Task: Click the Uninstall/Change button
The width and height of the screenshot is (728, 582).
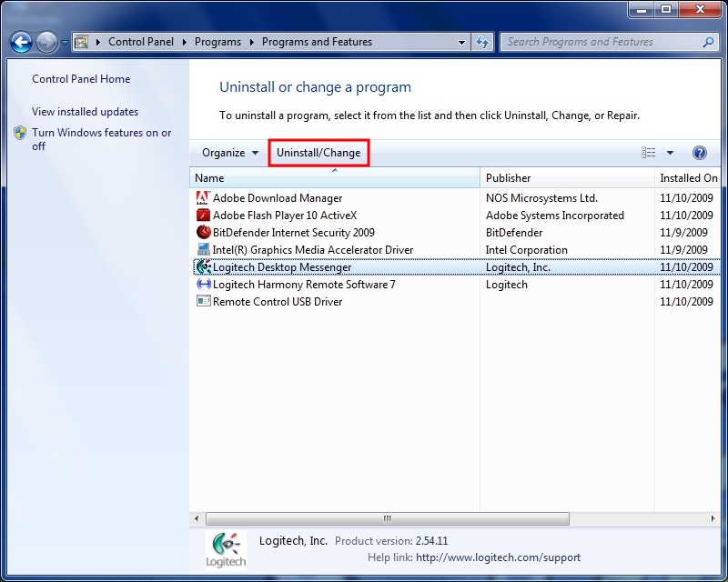Action: click(318, 153)
